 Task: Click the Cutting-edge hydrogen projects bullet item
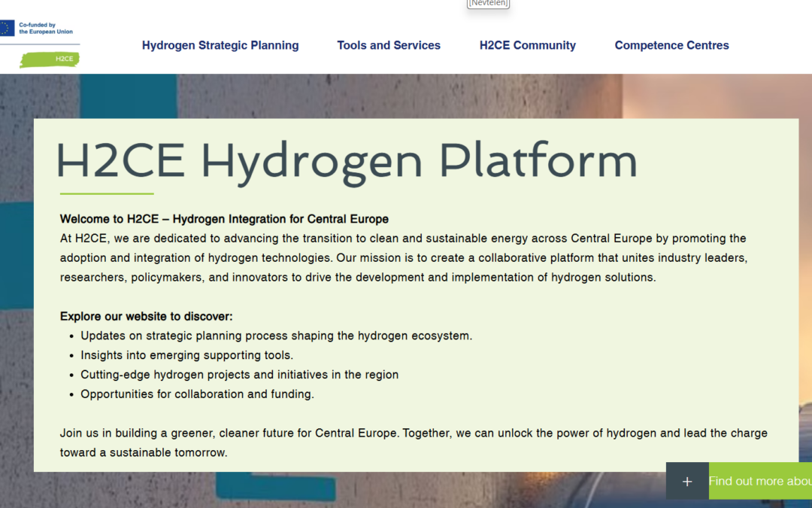coord(239,373)
